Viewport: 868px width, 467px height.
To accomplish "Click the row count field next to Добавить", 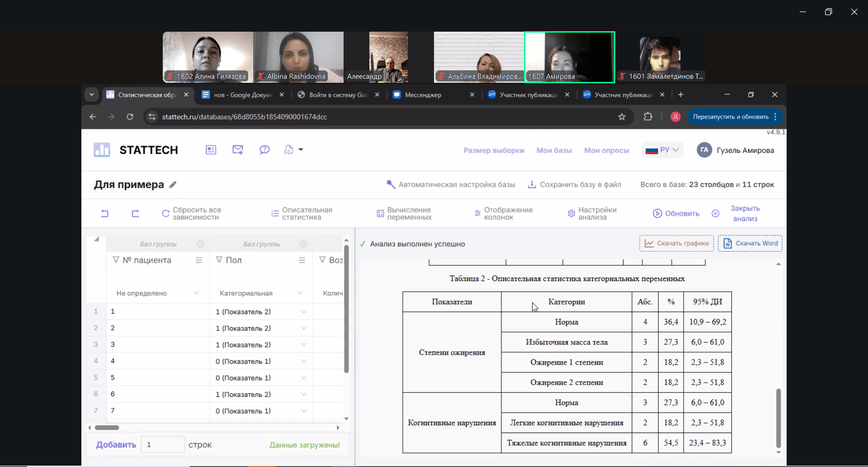I will pos(162,445).
